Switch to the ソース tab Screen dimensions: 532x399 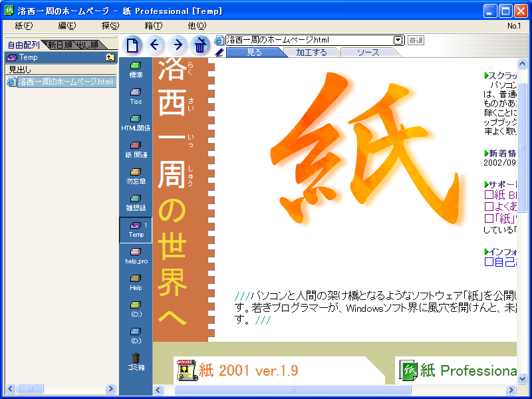click(368, 53)
